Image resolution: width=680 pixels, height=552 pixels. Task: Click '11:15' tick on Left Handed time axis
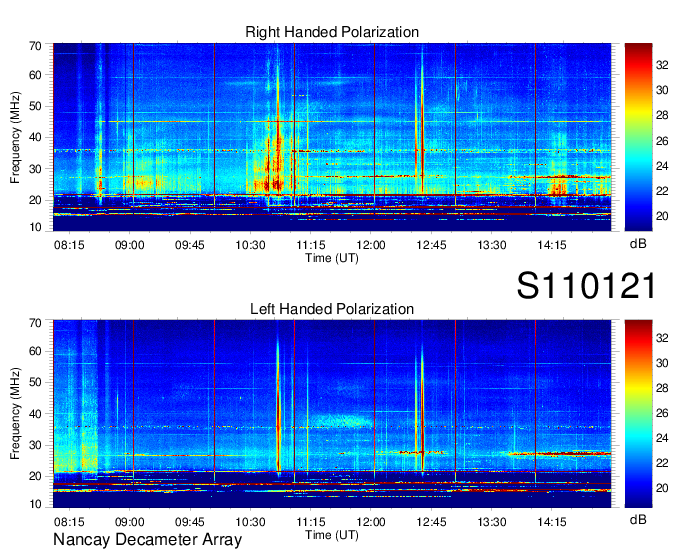pyautogui.click(x=311, y=522)
